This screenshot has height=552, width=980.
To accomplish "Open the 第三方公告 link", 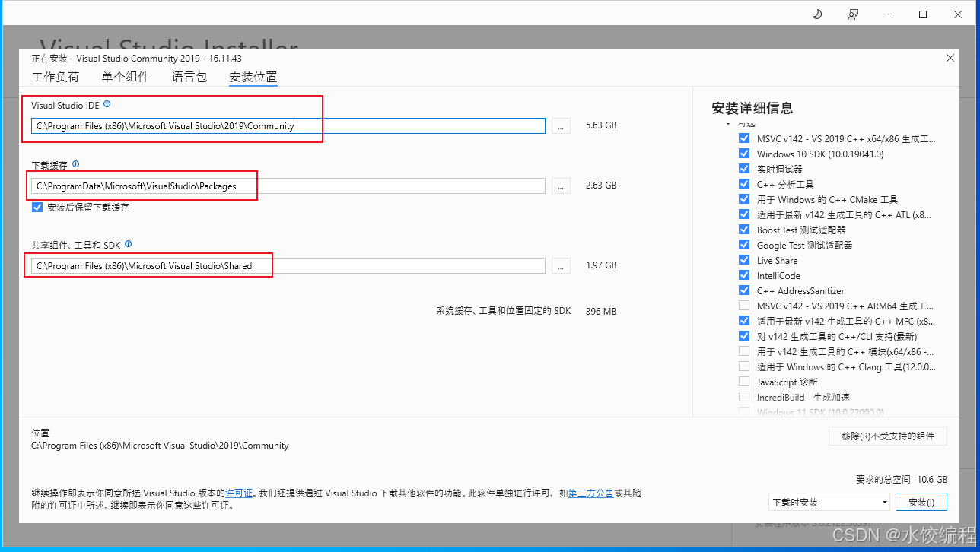I will pos(591,493).
